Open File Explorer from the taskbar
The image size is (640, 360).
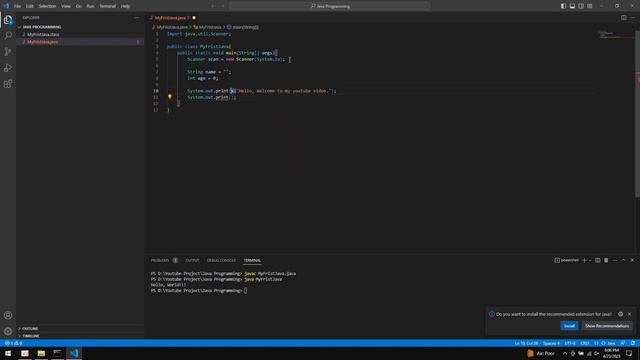(41, 353)
